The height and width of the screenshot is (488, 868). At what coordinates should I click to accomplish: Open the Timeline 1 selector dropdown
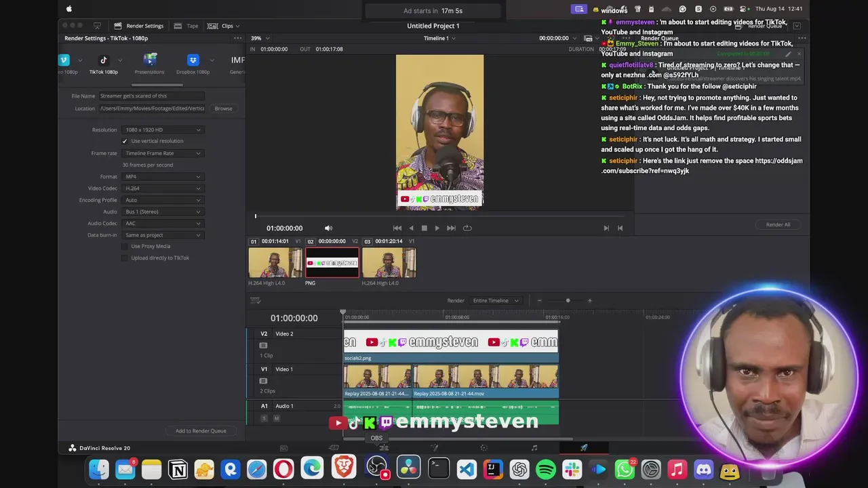[x=439, y=38]
